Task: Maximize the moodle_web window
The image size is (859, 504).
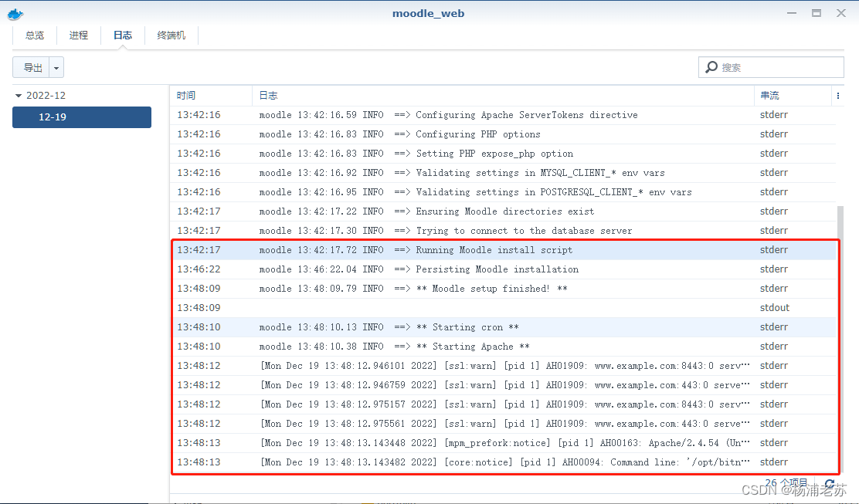Action: (817, 13)
